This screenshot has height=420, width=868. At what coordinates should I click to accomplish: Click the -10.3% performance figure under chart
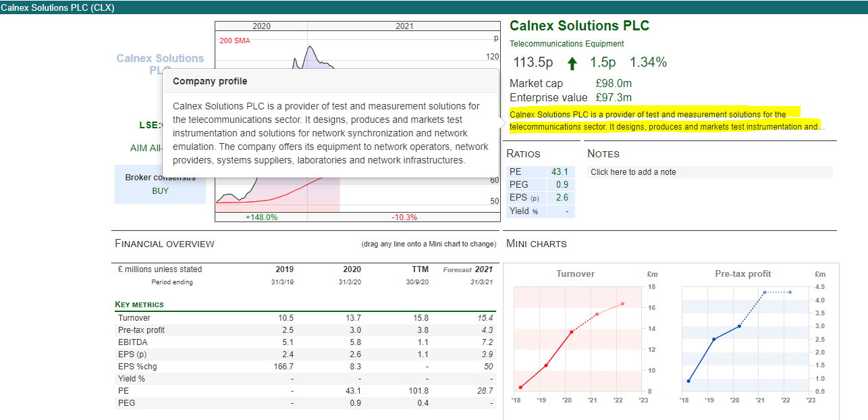[x=404, y=217]
